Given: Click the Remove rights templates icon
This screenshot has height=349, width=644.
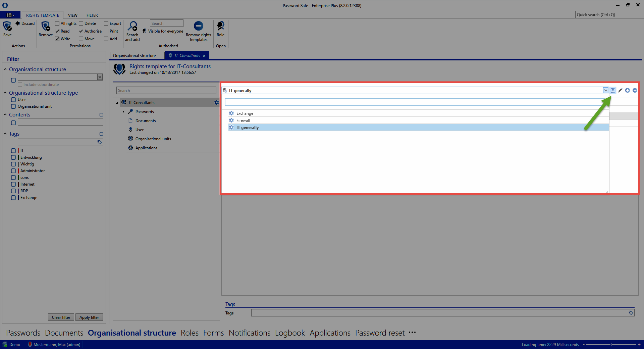Looking at the screenshot, I should (199, 26).
